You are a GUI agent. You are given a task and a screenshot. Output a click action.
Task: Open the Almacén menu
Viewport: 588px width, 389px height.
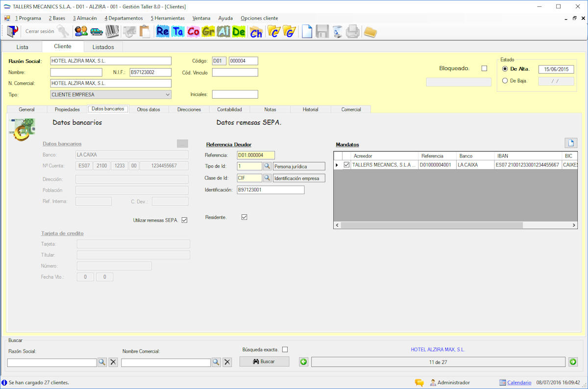pyautogui.click(x=85, y=18)
